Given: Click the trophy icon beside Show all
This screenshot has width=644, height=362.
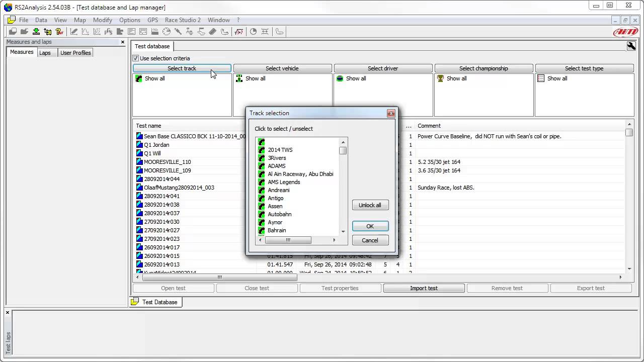Looking at the screenshot, I should (x=441, y=78).
